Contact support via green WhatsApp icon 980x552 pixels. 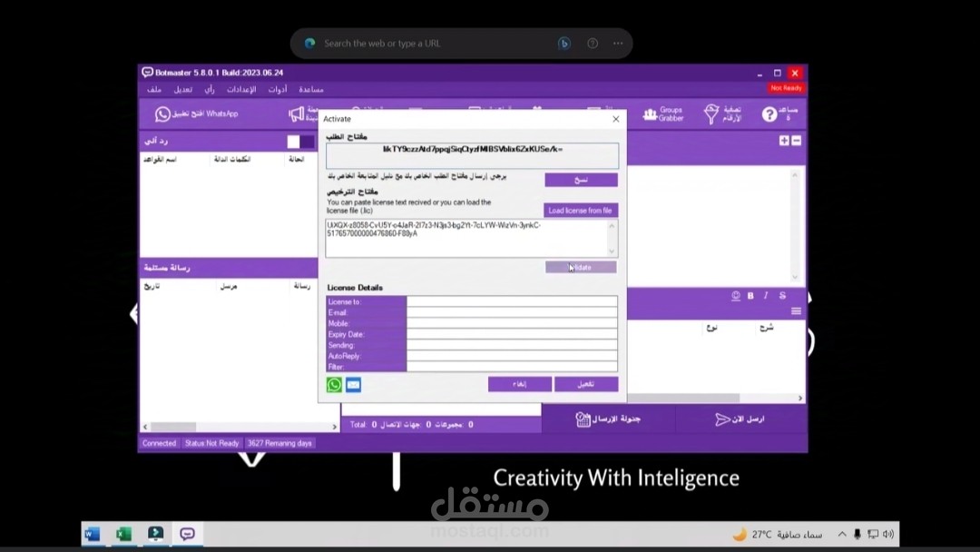(x=334, y=384)
